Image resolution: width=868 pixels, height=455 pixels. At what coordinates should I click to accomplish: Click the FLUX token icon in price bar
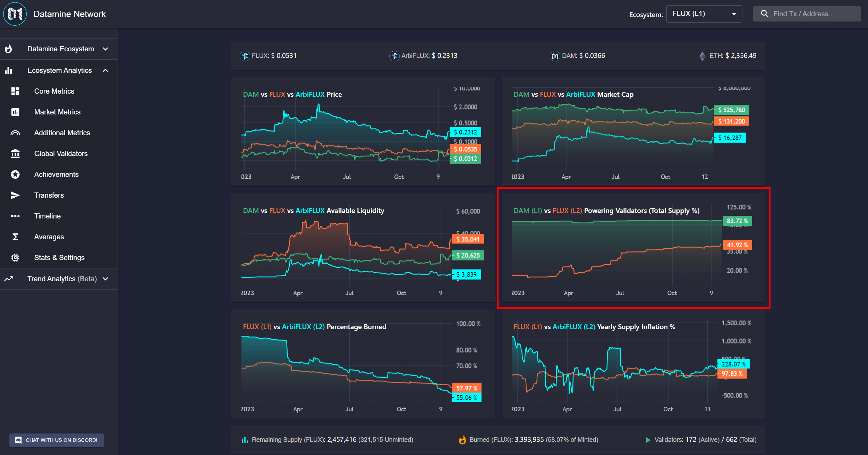pyautogui.click(x=245, y=56)
